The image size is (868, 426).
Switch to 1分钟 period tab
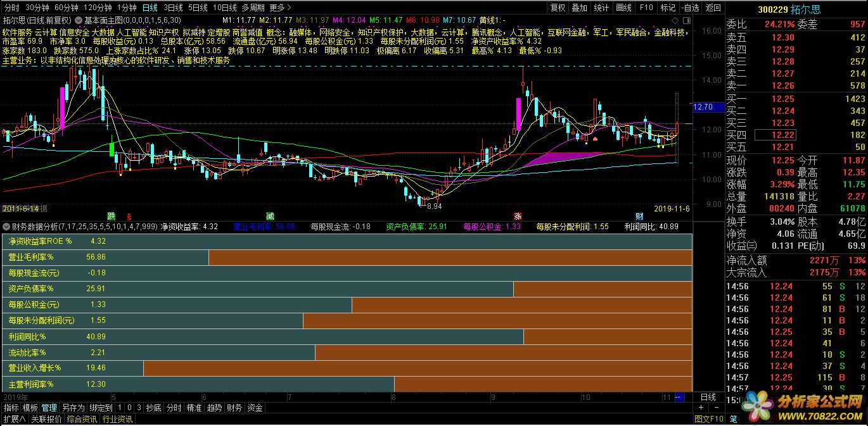pos(127,8)
